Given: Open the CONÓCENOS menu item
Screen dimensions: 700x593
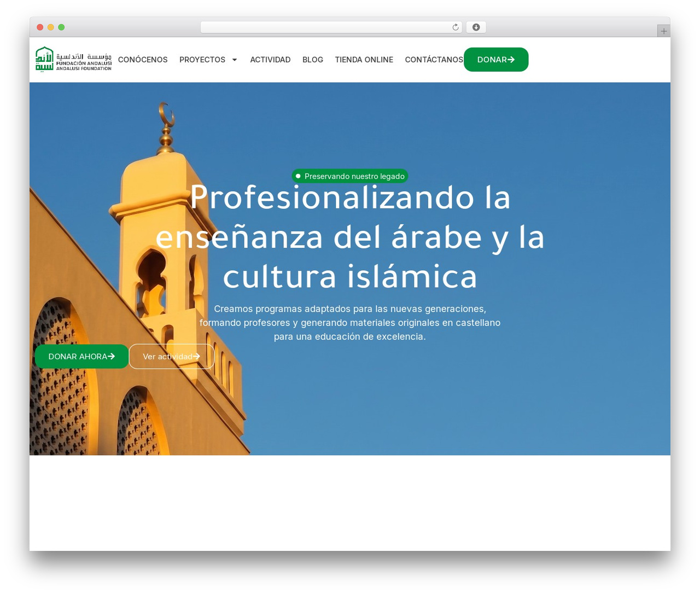Looking at the screenshot, I should pyautogui.click(x=143, y=60).
